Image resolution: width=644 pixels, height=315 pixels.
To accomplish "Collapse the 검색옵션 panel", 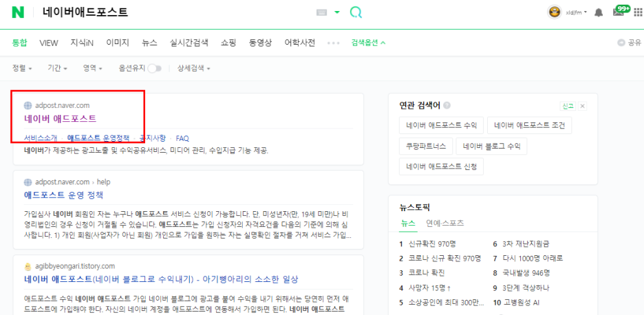I will tap(368, 43).
